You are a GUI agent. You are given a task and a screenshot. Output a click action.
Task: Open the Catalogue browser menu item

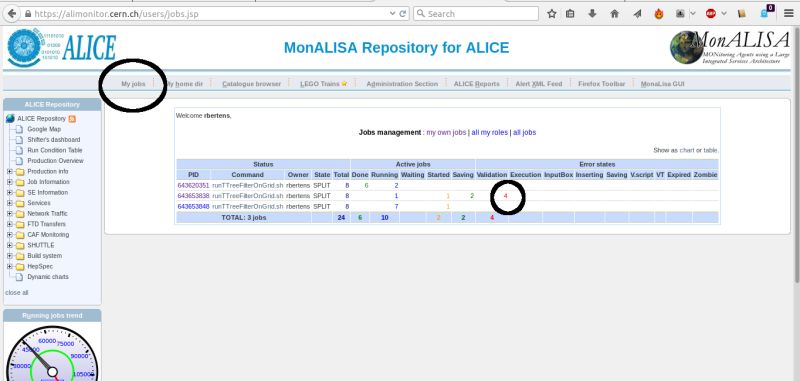(252, 84)
